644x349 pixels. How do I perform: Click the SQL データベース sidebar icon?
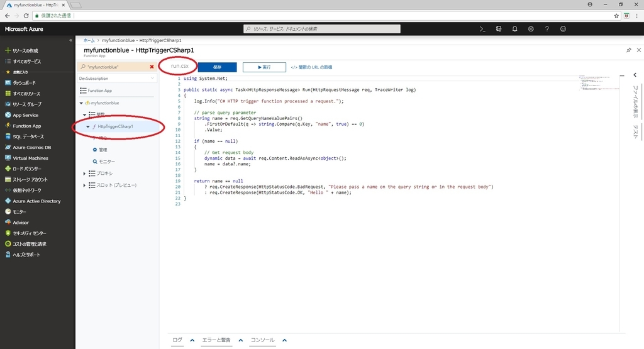8,136
